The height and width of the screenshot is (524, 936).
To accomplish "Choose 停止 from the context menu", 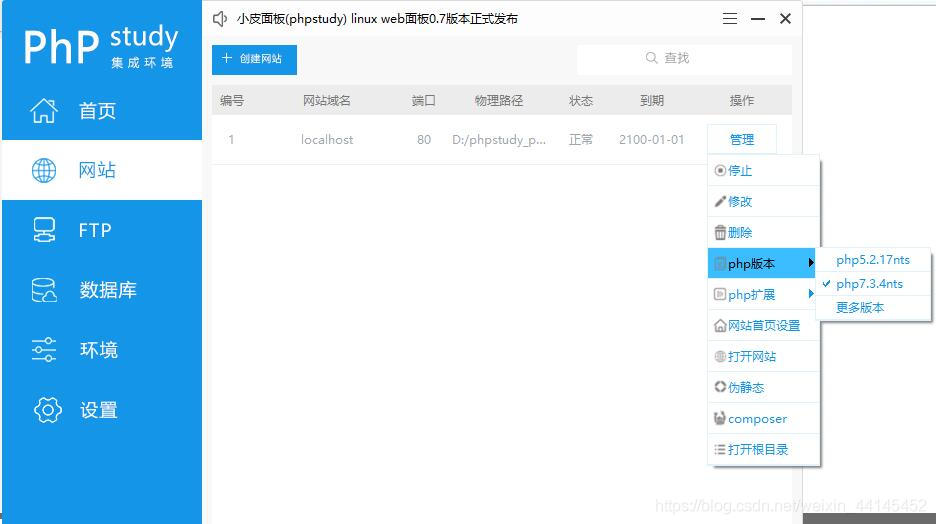I will coord(740,171).
